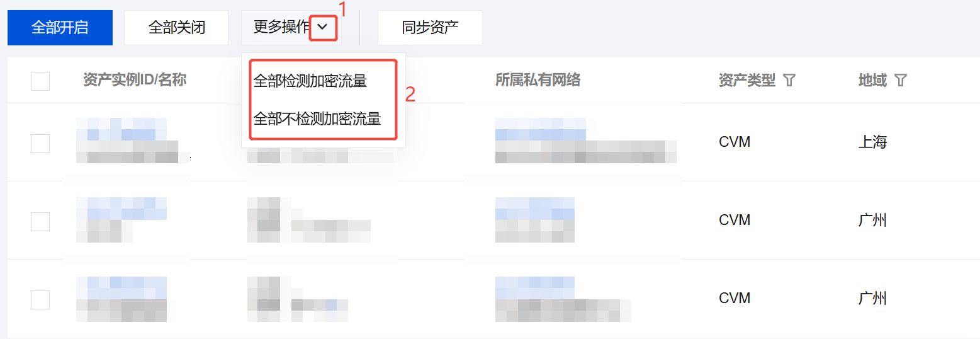Image resolution: width=980 pixels, height=339 pixels.
Task: Click the 同步资产 button
Action: click(431, 28)
